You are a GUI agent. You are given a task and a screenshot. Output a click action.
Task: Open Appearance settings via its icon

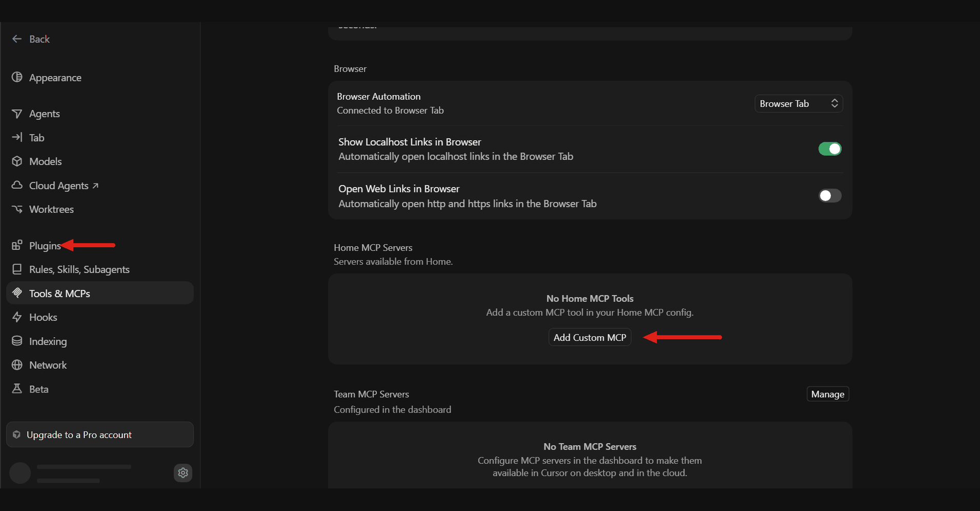pyautogui.click(x=17, y=77)
